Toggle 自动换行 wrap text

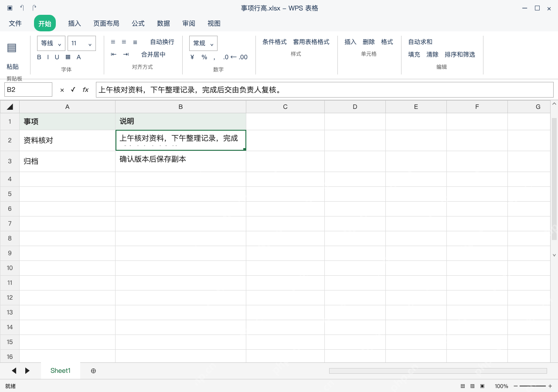tap(162, 42)
